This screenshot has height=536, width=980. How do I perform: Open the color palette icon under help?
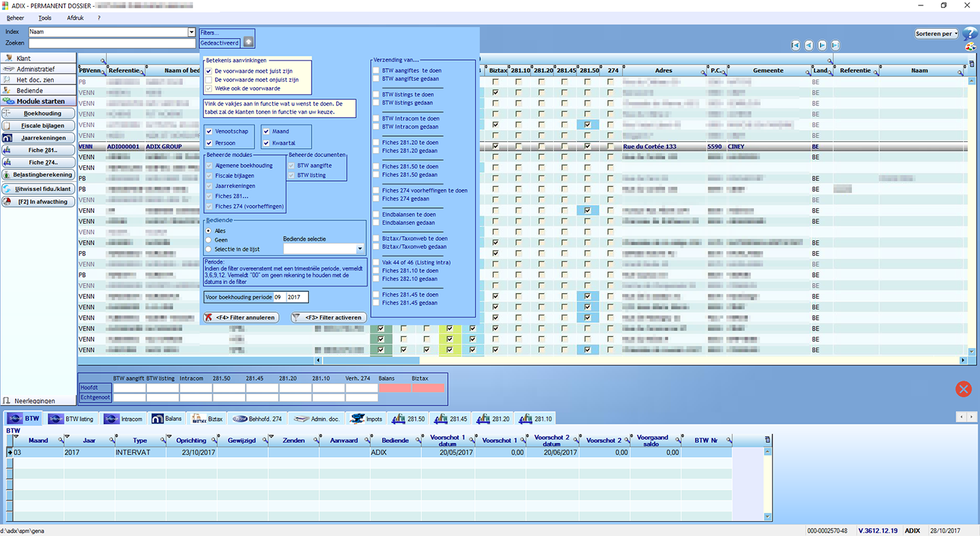pos(970,48)
